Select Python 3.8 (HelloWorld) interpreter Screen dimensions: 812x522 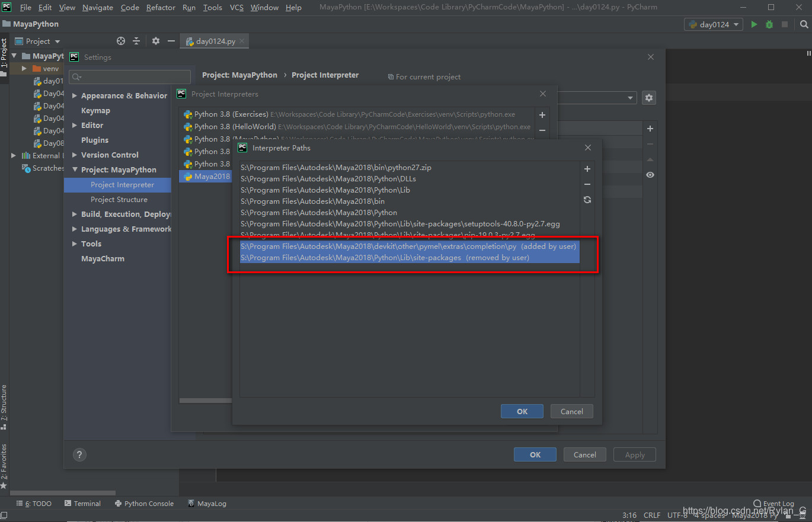click(x=356, y=127)
